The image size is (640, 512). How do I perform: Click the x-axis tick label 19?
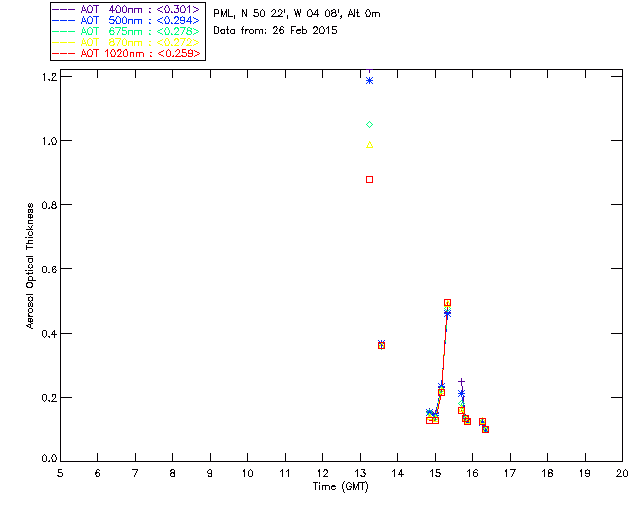point(585,473)
